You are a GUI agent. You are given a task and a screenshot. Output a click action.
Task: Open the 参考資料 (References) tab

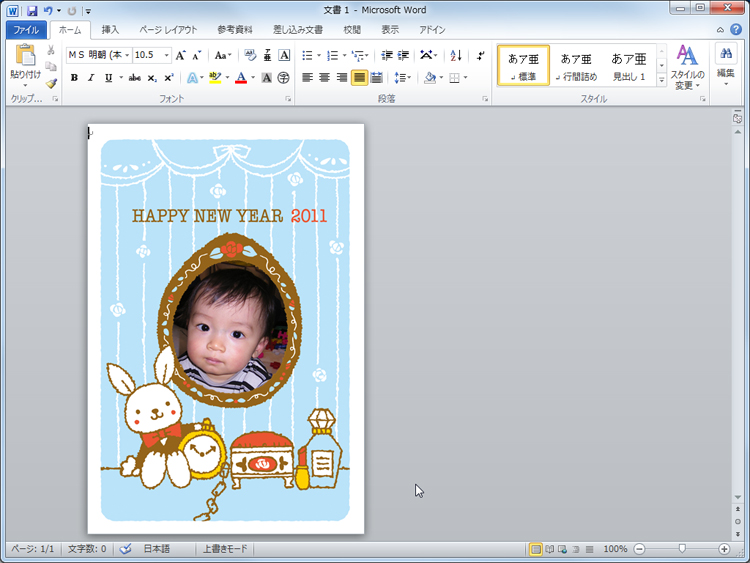[234, 30]
